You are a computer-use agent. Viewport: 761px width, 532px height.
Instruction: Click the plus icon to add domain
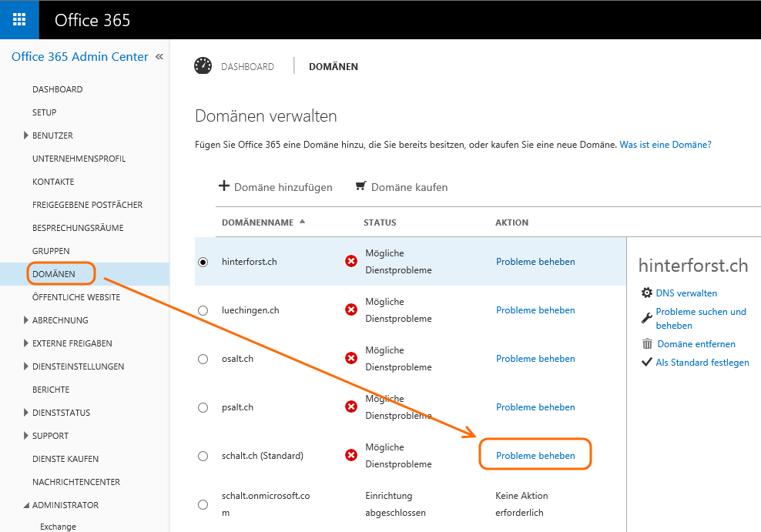coord(224,186)
